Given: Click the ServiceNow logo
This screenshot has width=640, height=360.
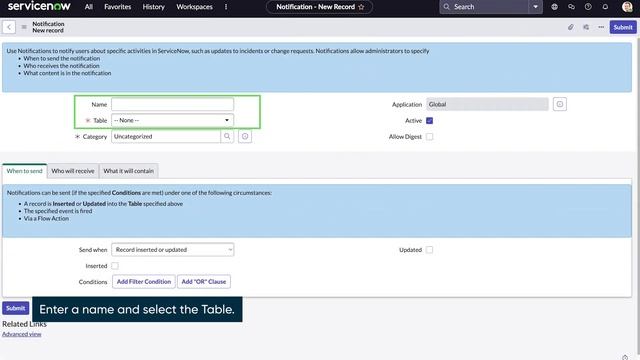Looking at the screenshot, I should (x=39, y=7).
